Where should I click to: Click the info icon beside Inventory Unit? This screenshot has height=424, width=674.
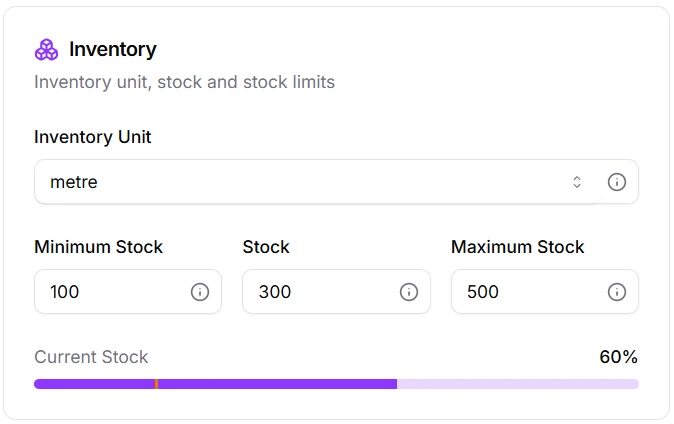pyautogui.click(x=617, y=182)
